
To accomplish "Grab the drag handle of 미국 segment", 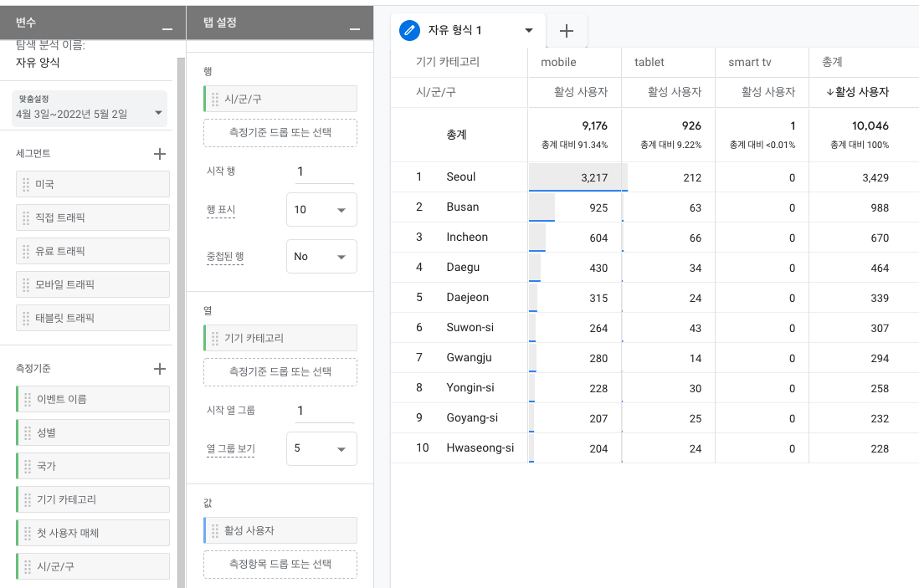I will tap(26, 185).
